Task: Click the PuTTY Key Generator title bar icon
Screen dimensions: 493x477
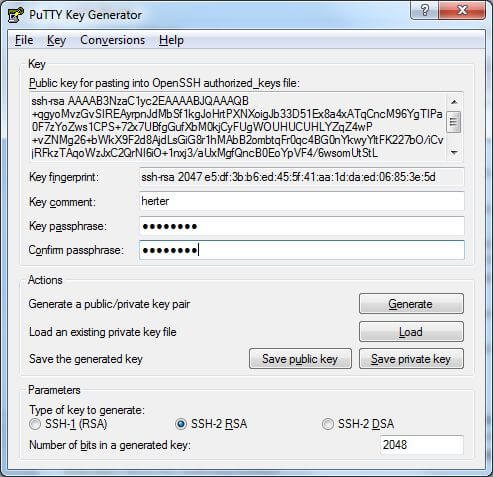Action: [x=16, y=15]
